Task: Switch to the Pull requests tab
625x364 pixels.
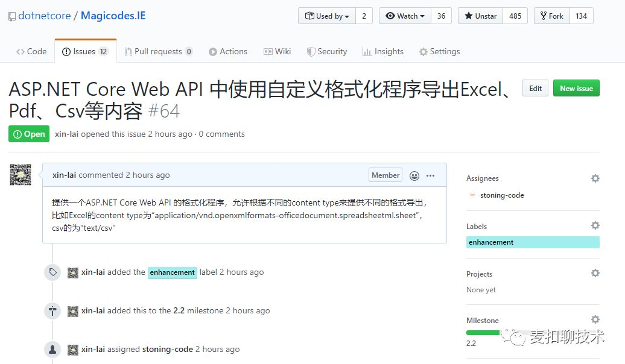Action: [x=158, y=52]
